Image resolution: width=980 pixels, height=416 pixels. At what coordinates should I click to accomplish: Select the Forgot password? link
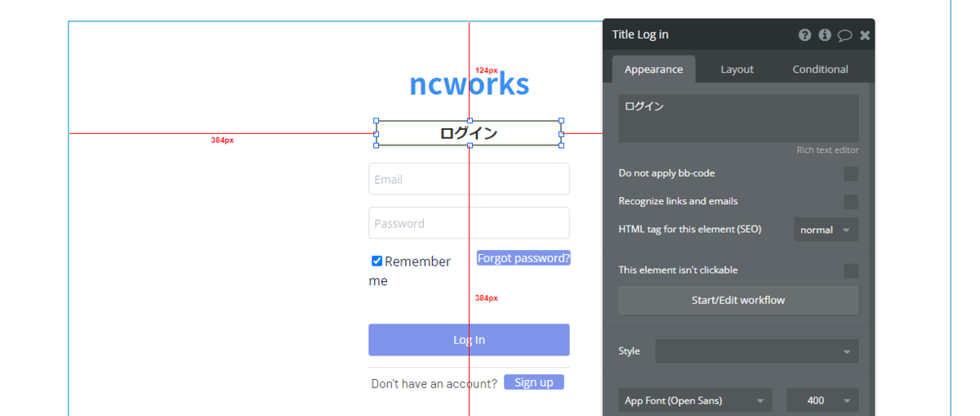(x=523, y=258)
